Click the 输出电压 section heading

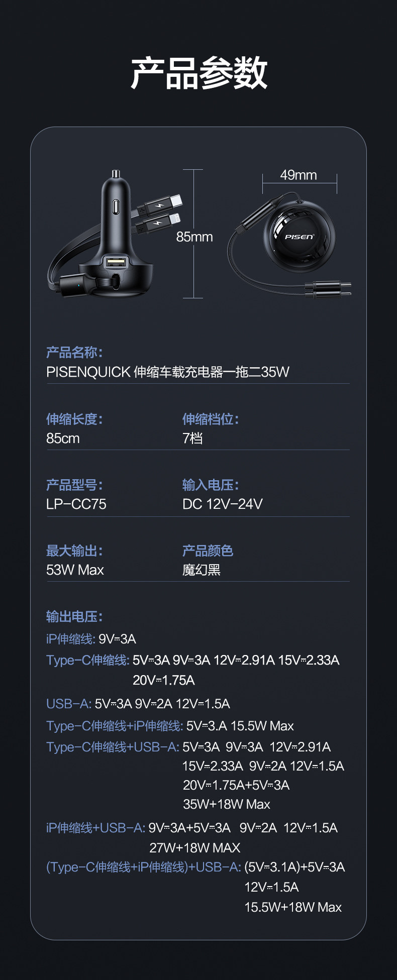74,617
